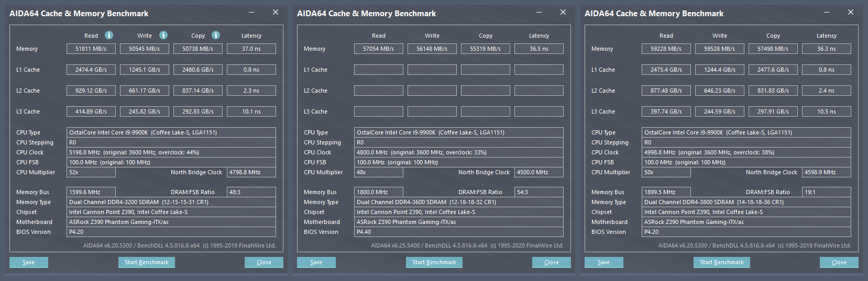Save results in the DDR4-3600 benchmark window
Screen dimensions: 868x281
(x=316, y=262)
